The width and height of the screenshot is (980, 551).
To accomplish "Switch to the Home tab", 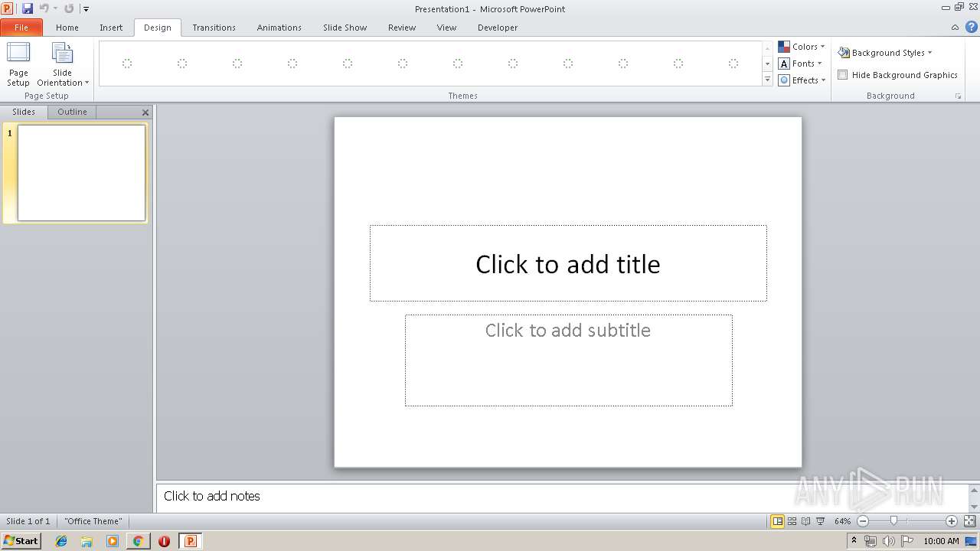I will pos(67,28).
